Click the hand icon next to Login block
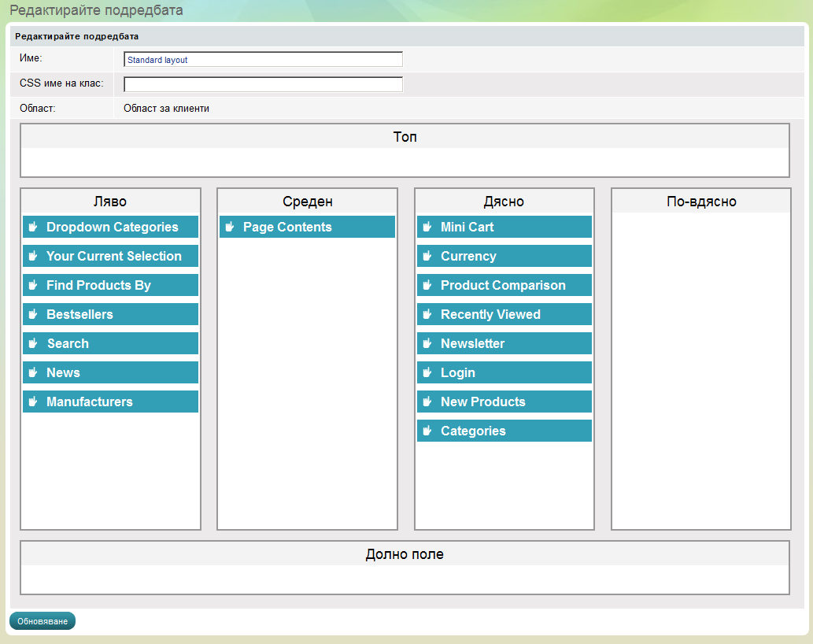The width and height of the screenshot is (813, 644). coord(427,372)
